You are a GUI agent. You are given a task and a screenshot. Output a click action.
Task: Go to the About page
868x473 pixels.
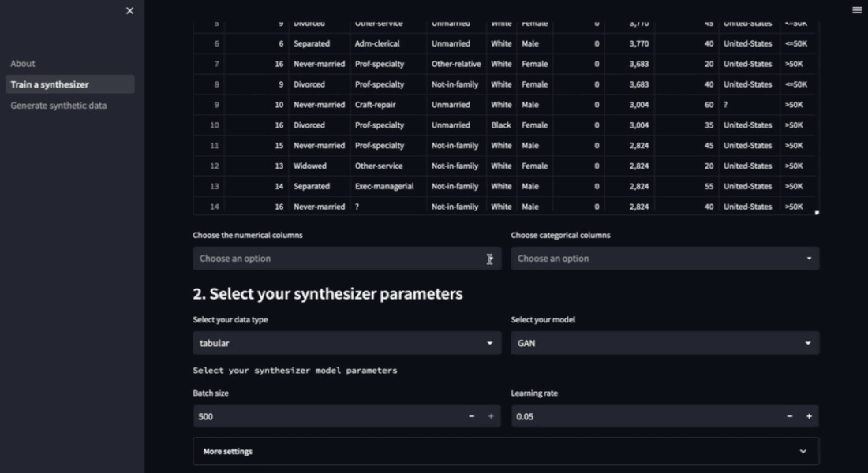pyautogui.click(x=23, y=64)
